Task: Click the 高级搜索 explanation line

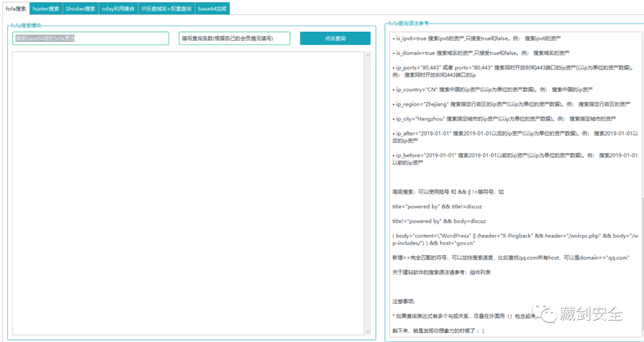Action: [x=448, y=192]
